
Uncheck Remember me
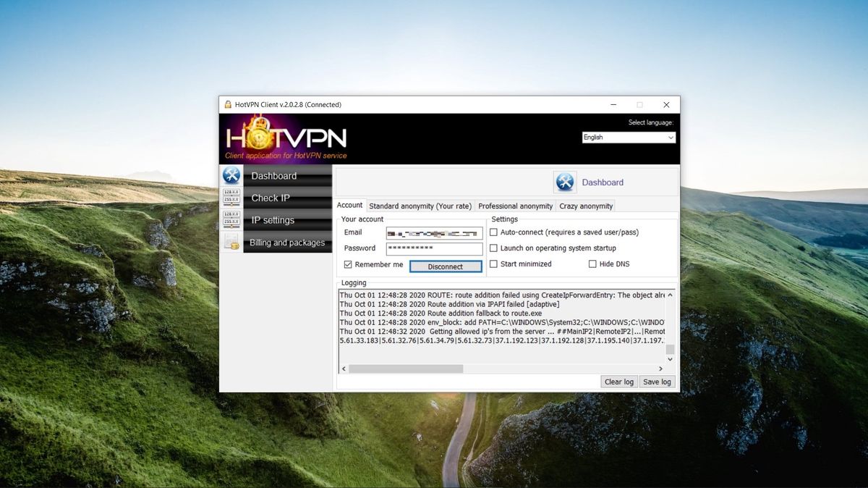[348, 264]
